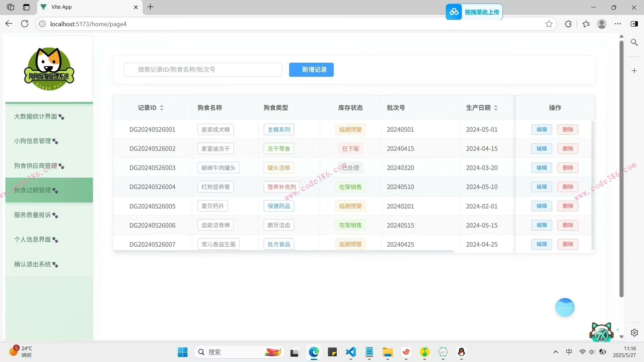Open the browser extensions icon
The image size is (644, 362).
(x=568, y=24)
